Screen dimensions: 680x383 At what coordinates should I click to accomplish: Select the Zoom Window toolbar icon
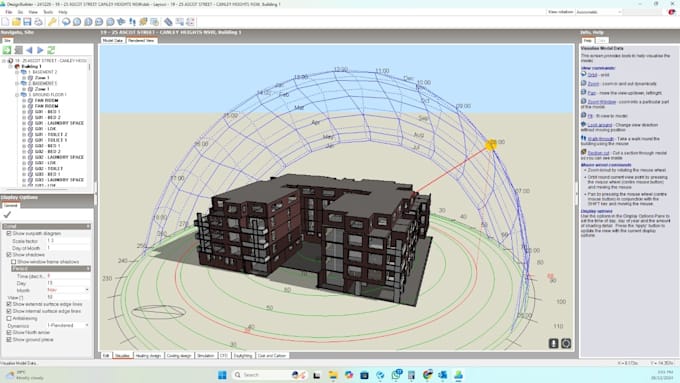click(99, 22)
